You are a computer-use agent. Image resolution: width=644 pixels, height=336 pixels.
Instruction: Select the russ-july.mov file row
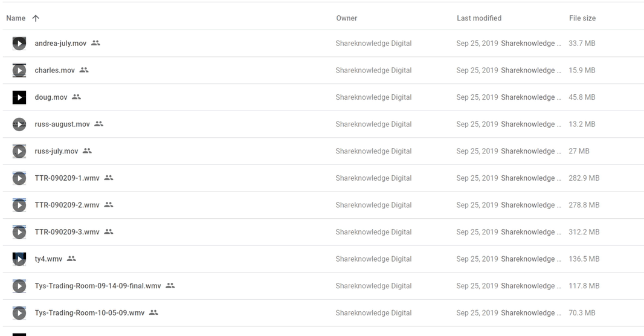242,151
